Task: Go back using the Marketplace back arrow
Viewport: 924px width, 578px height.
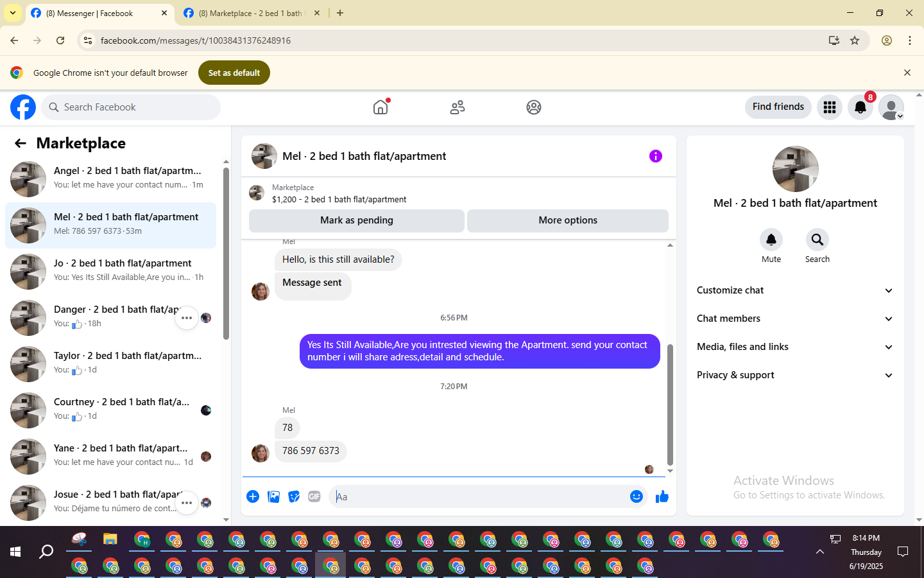Action: (21, 143)
